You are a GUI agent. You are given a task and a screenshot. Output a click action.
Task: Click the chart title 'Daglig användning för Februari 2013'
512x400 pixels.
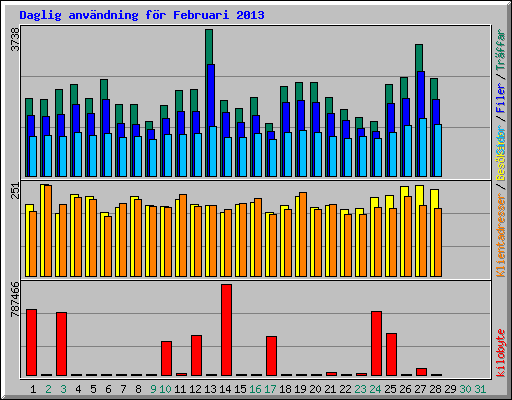[142, 15]
